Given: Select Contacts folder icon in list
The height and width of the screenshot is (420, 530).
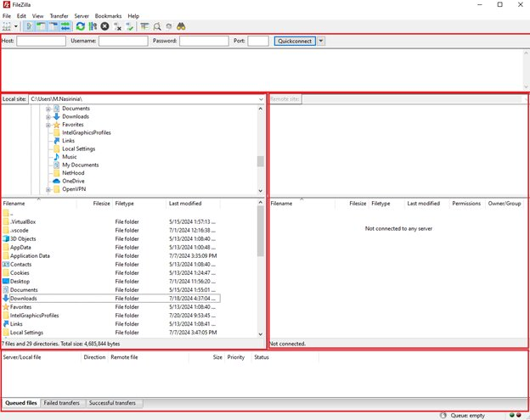Looking at the screenshot, I should click(6, 265).
